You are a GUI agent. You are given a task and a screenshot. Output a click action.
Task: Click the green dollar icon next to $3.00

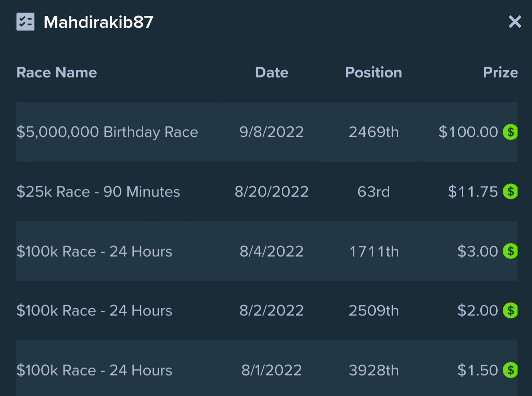pyautogui.click(x=510, y=251)
